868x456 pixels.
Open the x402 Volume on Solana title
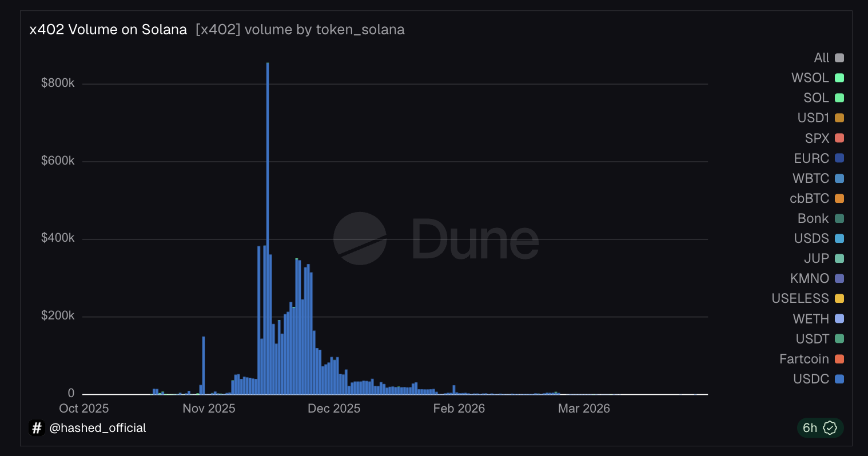[108, 30]
